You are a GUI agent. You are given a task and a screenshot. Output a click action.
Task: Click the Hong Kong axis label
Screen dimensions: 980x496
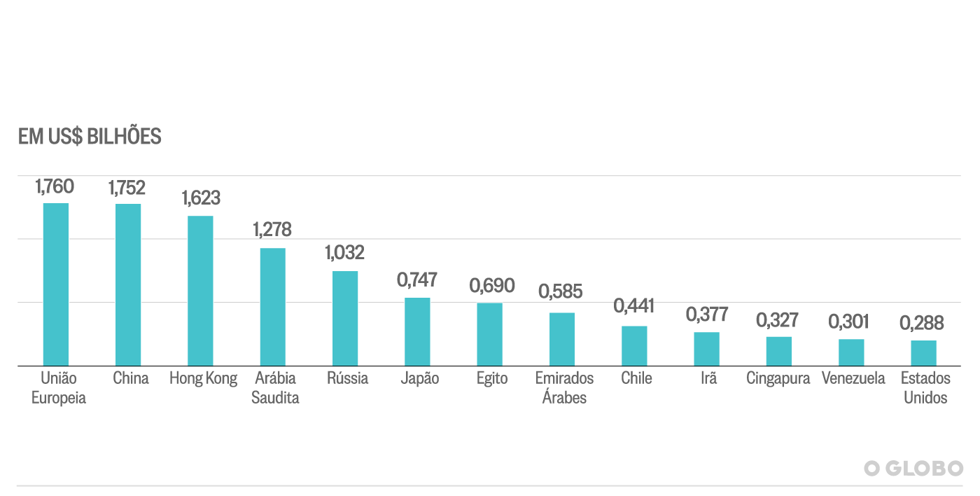(203, 379)
